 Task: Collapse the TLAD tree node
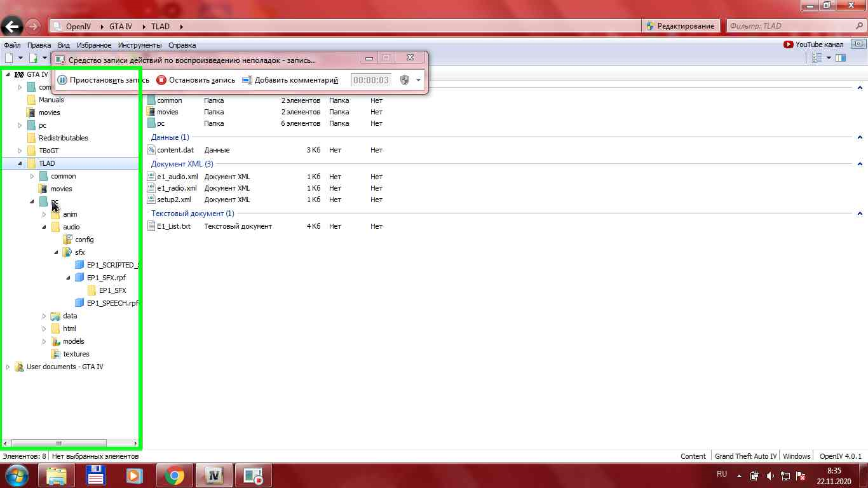(x=20, y=163)
